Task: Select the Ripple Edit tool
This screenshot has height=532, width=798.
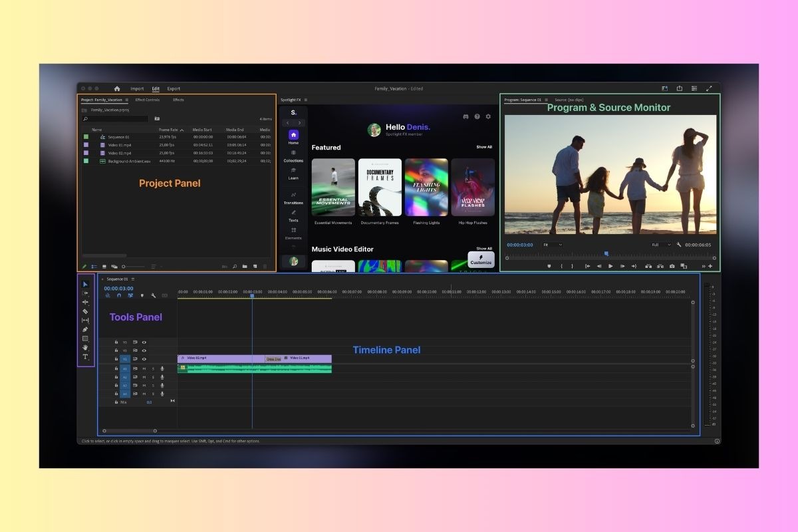Action: [85, 302]
